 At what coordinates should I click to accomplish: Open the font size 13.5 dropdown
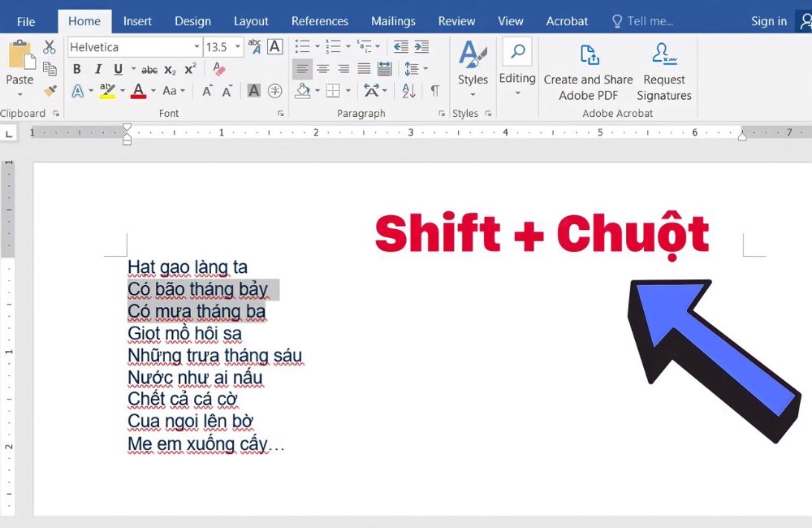(238, 47)
